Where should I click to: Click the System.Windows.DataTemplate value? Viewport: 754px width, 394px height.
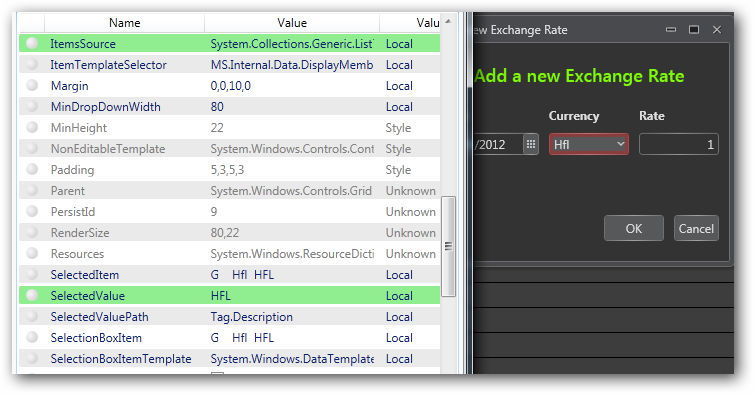click(x=292, y=359)
